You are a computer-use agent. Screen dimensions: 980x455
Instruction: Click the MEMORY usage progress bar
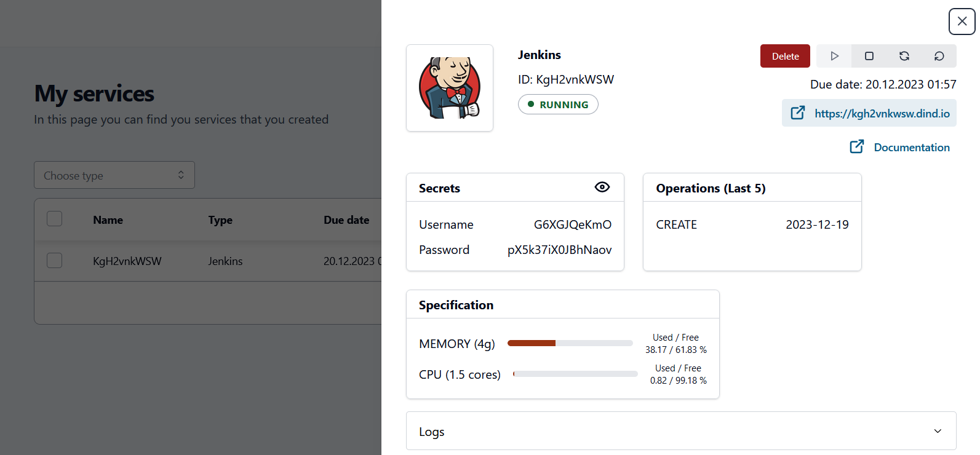click(570, 343)
